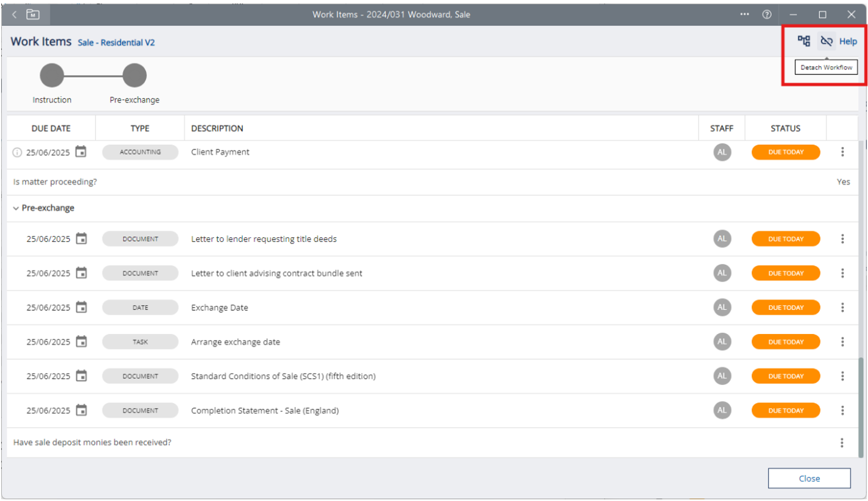Click the AL staff avatar for Client Payment
Screen dimensions: 868x501
coord(722,152)
